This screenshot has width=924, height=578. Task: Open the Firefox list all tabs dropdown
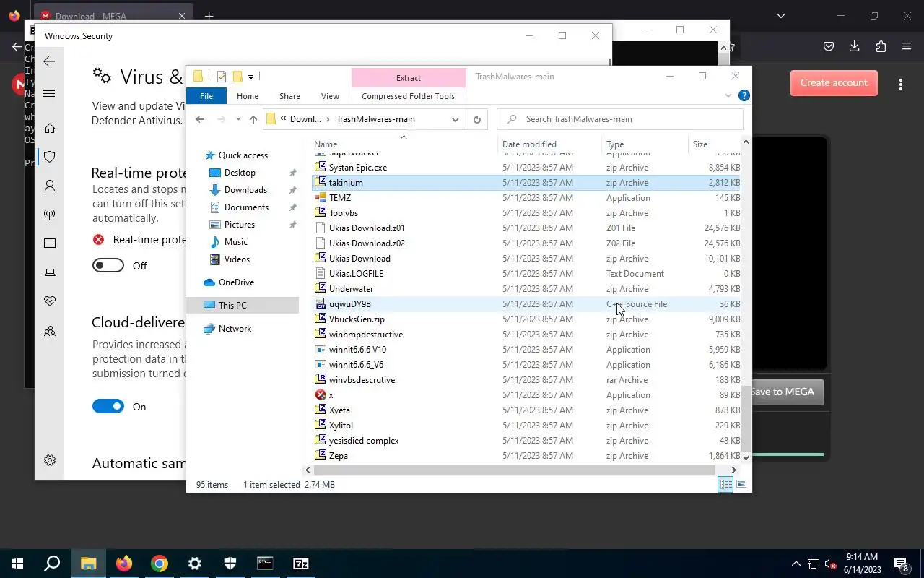click(x=781, y=15)
